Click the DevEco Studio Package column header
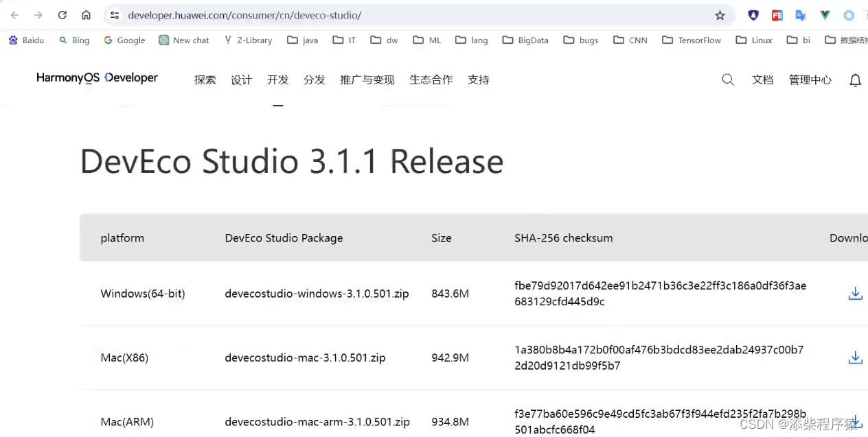This screenshot has height=437, width=868. point(284,238)
